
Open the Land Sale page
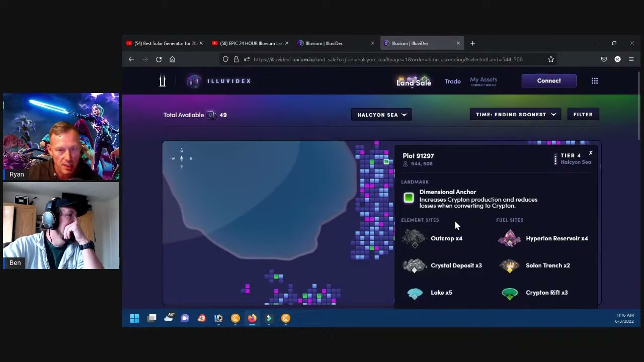click(414, 82)
